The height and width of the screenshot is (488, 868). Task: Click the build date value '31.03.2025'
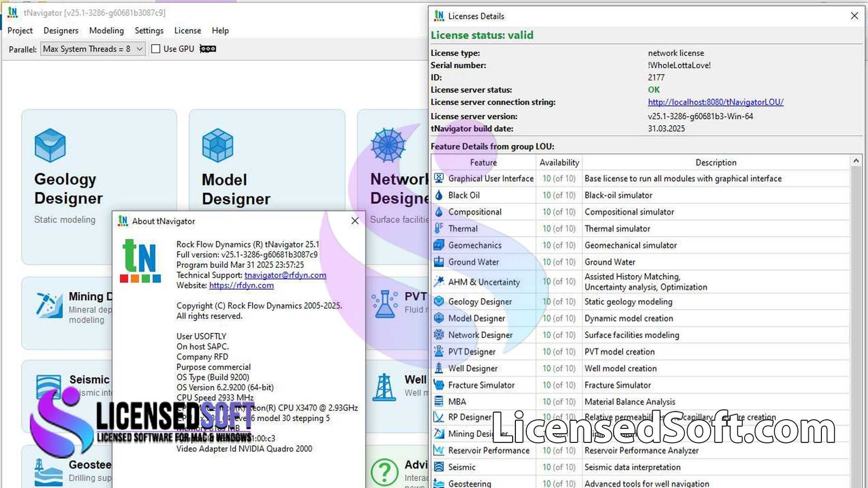[666, 129]
